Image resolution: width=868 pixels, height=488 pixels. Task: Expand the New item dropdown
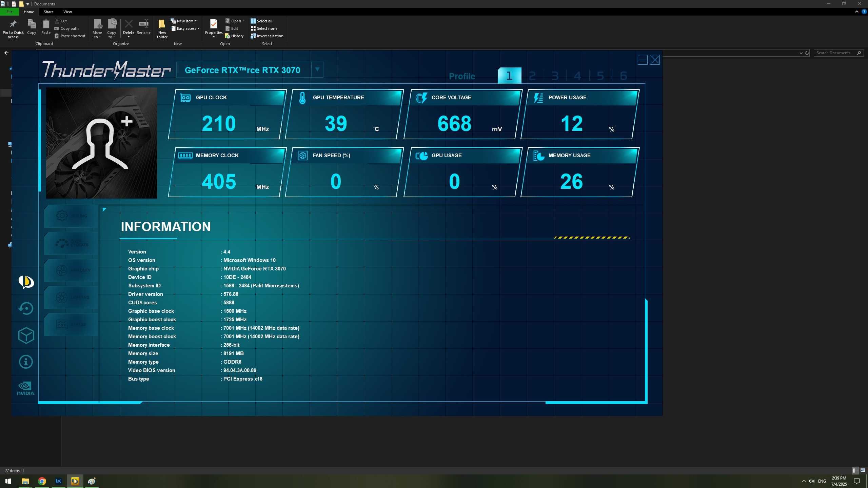(x=183, y=21)
